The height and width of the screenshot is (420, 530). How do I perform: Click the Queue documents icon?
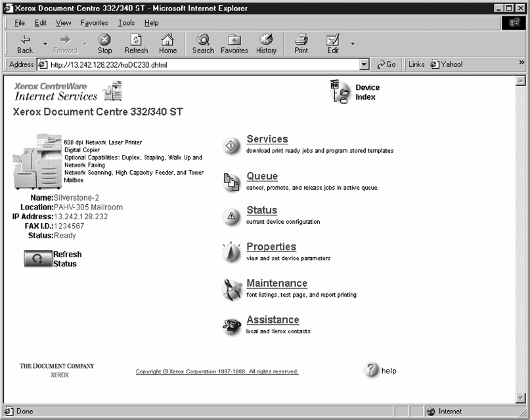tap(231, 182)
